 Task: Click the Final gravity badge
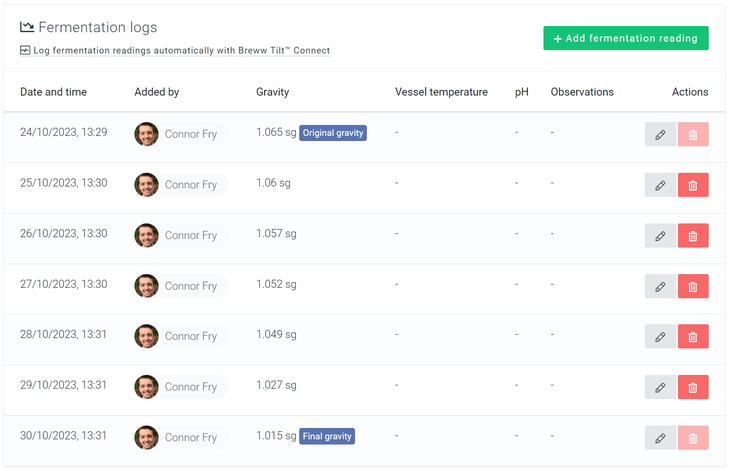point(327,436)
